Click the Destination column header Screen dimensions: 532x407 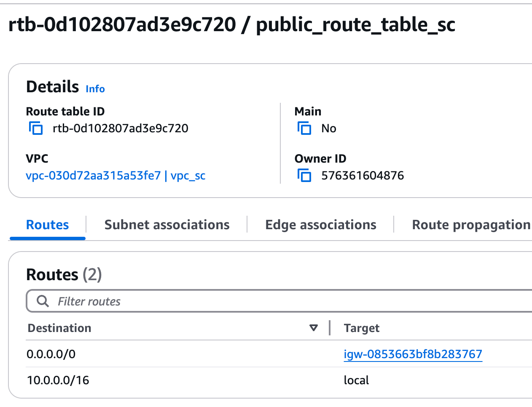pyautogui.click(x=59, y=328)
